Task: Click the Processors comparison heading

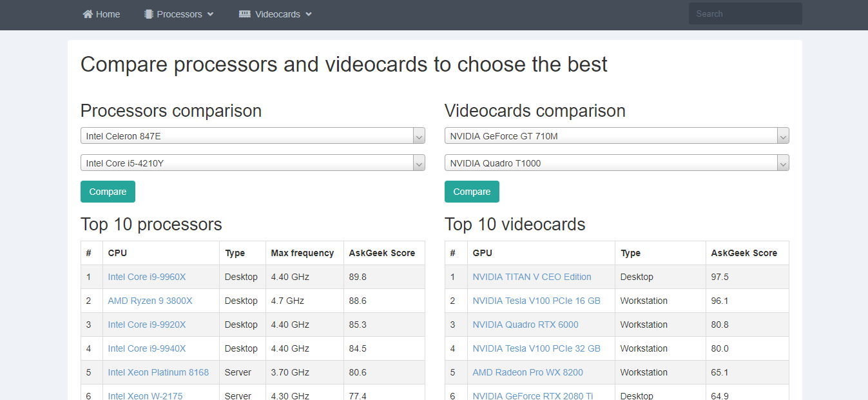Action: [x=171, y=111]
